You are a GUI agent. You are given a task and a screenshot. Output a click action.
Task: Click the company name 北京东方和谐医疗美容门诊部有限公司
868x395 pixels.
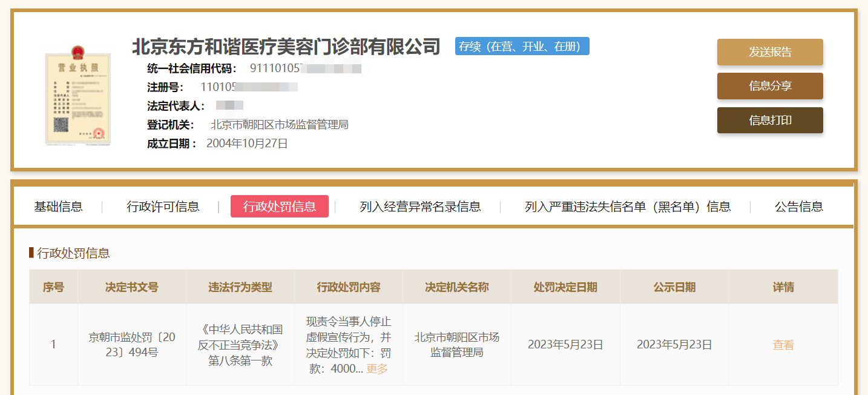click(x=286, y=46)
